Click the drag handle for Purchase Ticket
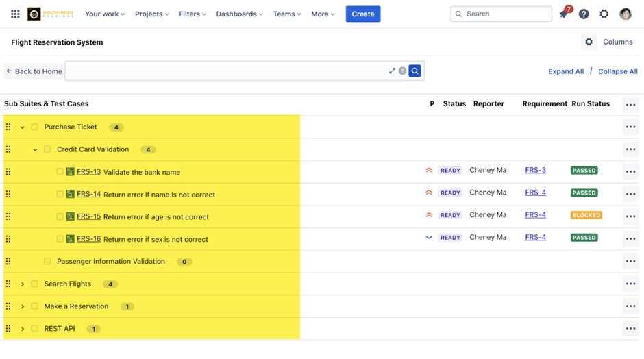Screen dimensions: 644x359 (8, 127)
